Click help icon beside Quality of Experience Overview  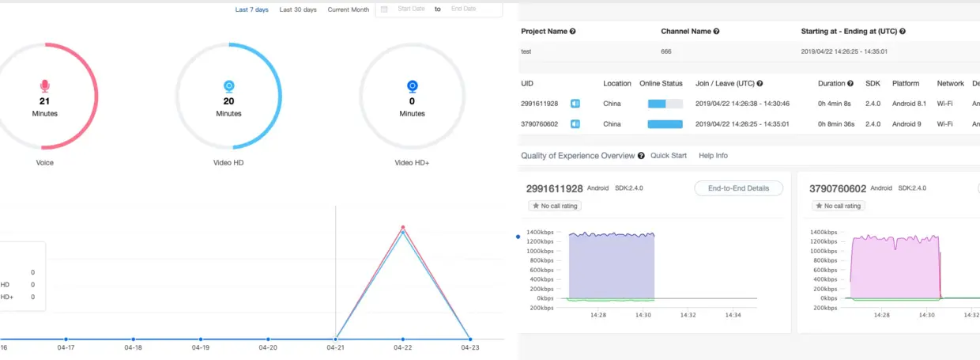pyautogui.click(x=641, y=156)
